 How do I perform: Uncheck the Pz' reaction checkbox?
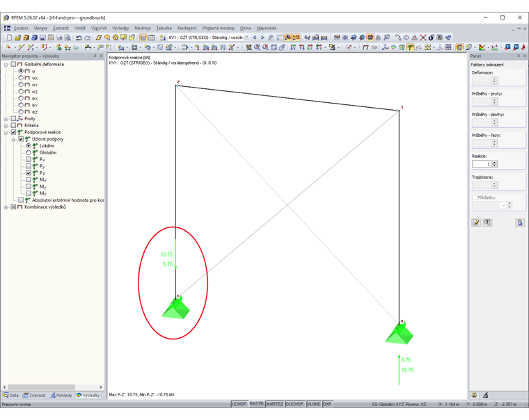[29, 173]
